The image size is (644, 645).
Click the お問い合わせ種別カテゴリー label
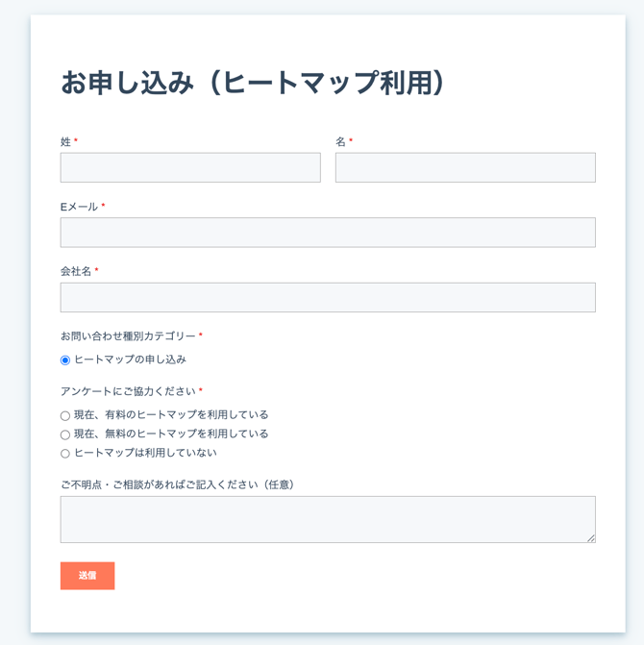pos(128,336)
